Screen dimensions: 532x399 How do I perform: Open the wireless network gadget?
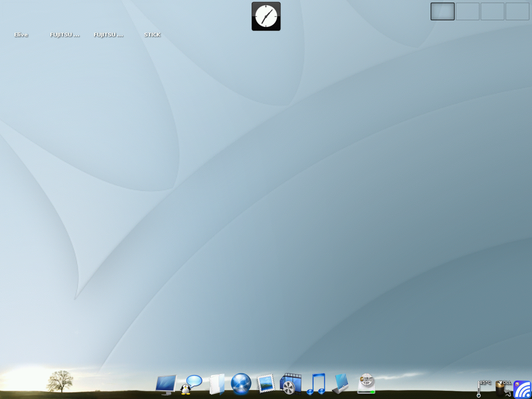(x=523, y=390)
